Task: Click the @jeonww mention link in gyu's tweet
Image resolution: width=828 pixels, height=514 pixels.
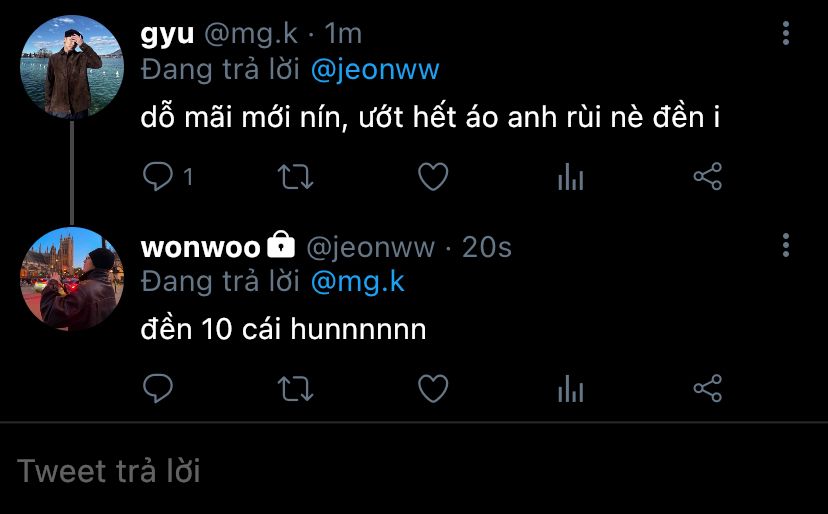Action: (375, 70)
